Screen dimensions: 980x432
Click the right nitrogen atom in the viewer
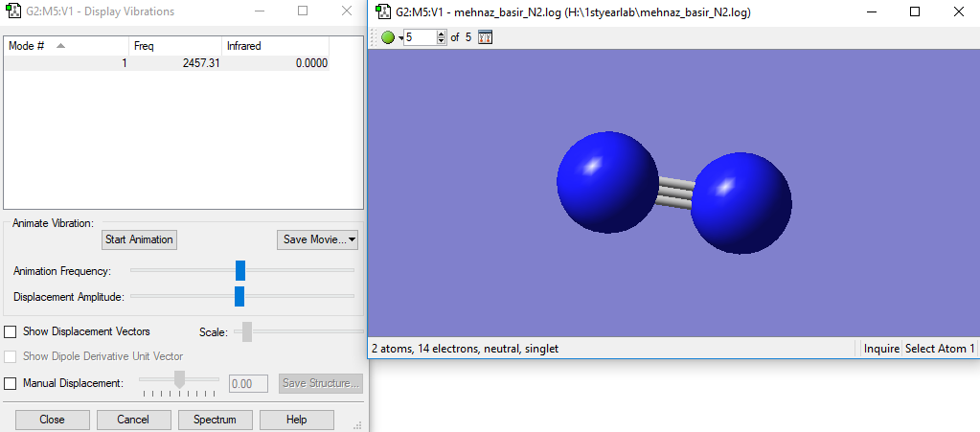(741, 203)
